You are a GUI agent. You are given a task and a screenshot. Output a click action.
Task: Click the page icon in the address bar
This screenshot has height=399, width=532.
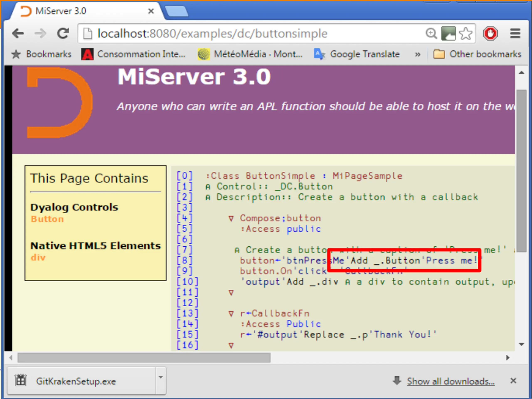tap(87, 33)
